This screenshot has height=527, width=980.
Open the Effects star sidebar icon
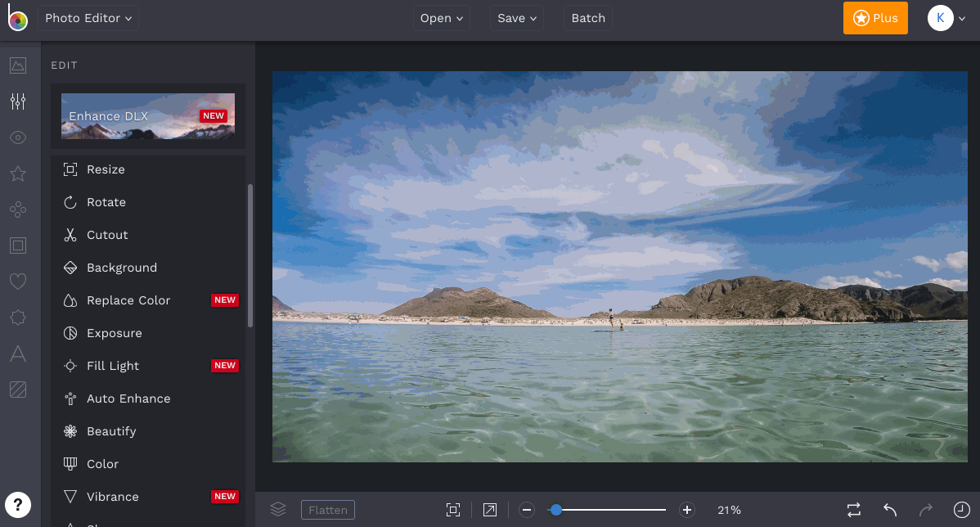coord(18,173)
